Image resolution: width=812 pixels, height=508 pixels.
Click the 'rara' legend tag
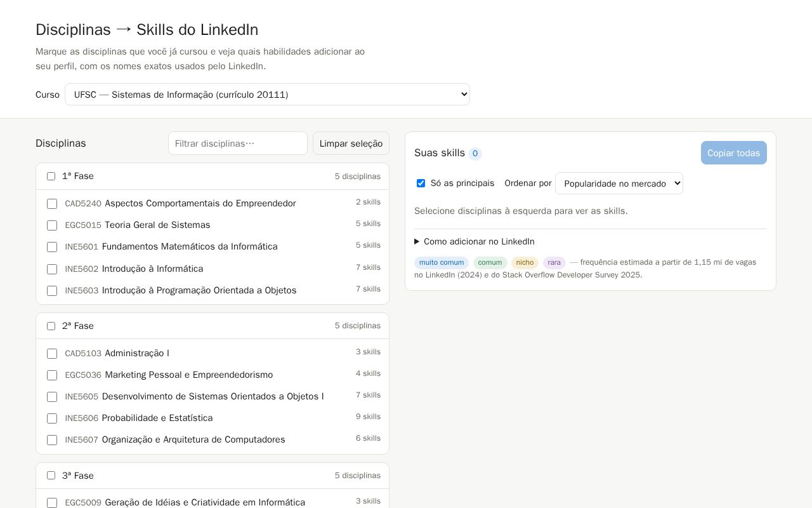(554, 262)
